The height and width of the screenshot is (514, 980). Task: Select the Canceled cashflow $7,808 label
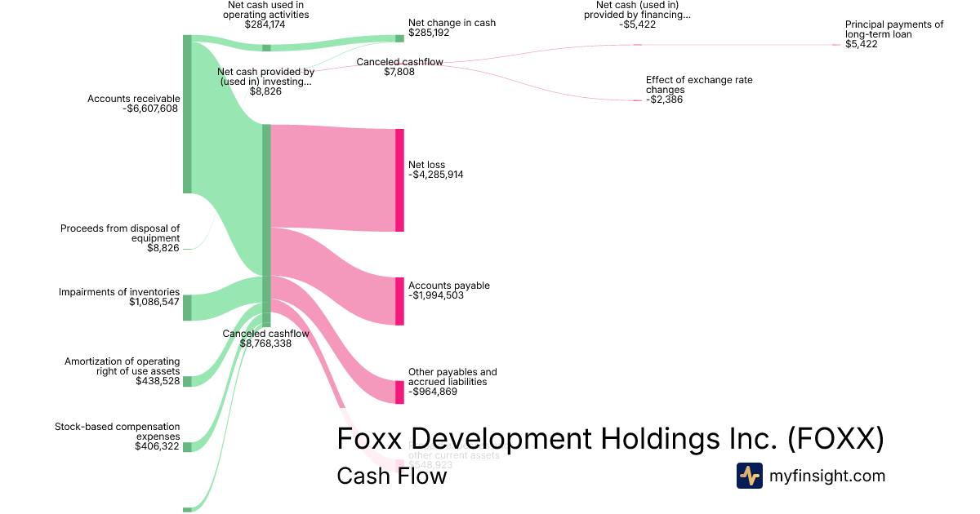[399, 67]
